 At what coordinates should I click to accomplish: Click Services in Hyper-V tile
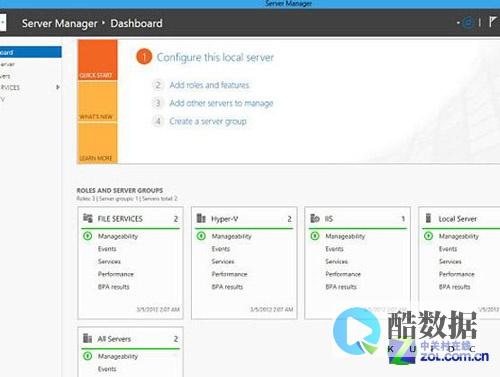[x=223, y=261]
